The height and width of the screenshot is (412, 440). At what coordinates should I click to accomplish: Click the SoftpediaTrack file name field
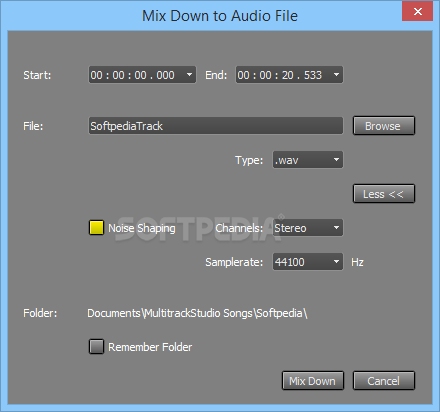pos(216,126)
